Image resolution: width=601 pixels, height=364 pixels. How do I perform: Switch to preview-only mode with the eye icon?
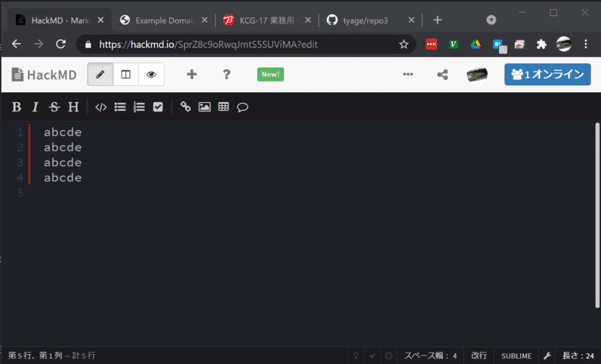(151, 74)
